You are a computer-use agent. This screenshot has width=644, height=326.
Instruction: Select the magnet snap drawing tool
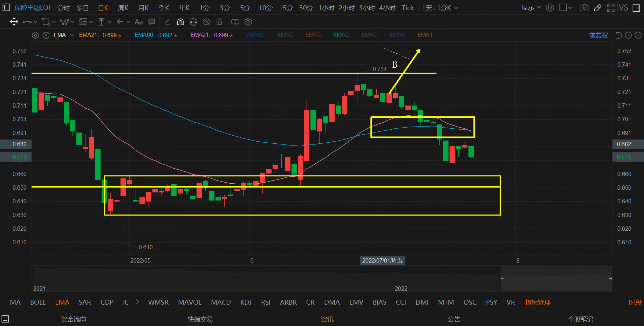pyautogui.click(x=180, y=22)
